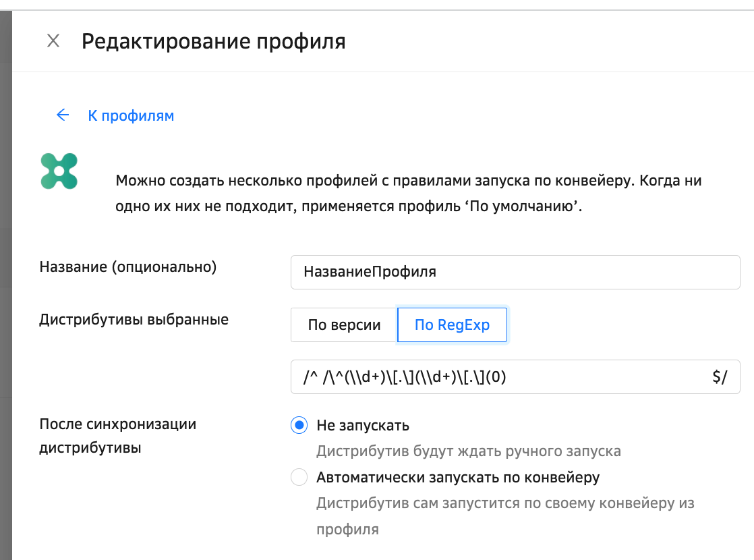Close the profile editing panel with X
754x560 pixels.
pyautogui.click(x=53, y=41)
